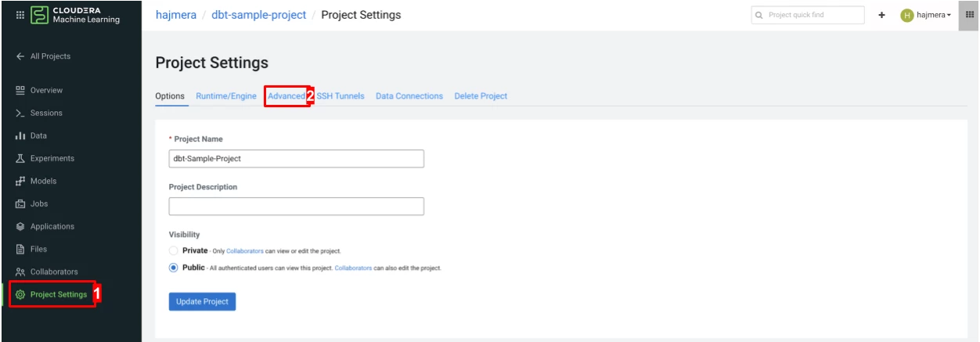This screenshot has width=980, height=342.
Task: Click the plus icon to create new
Action: (881, 15)
